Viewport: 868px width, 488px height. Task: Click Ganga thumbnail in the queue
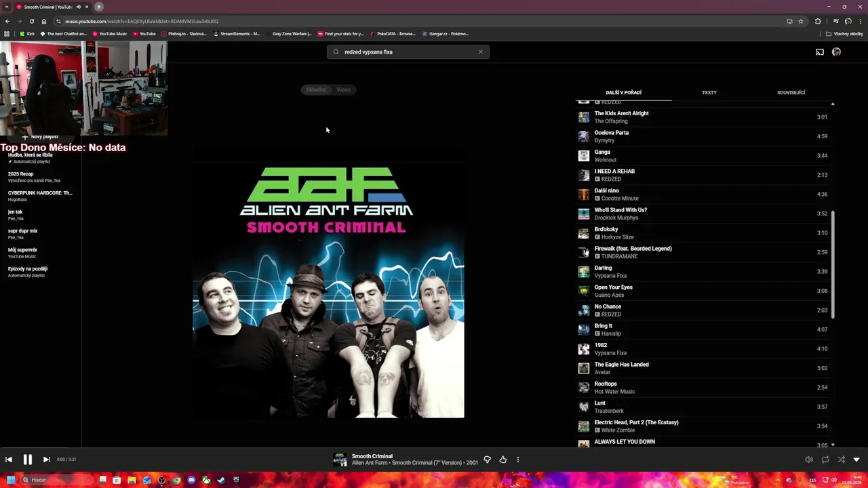[x=583, y=156]
